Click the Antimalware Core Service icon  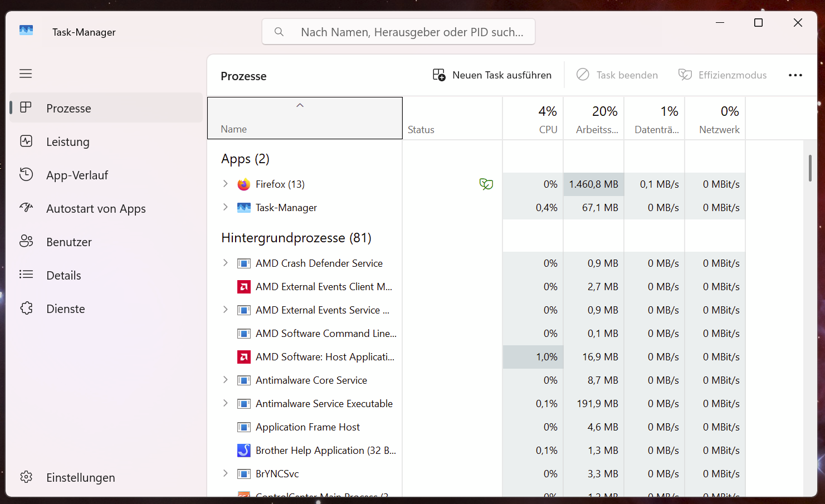243,380
